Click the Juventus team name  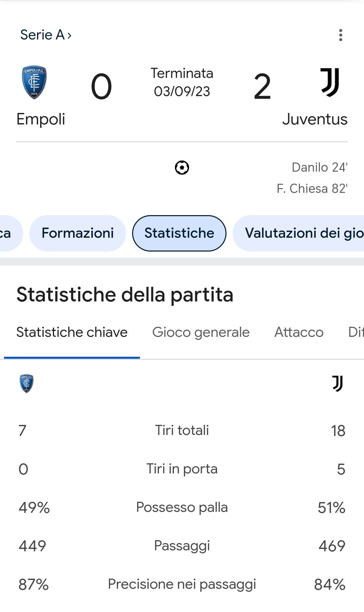pos(315,119)
